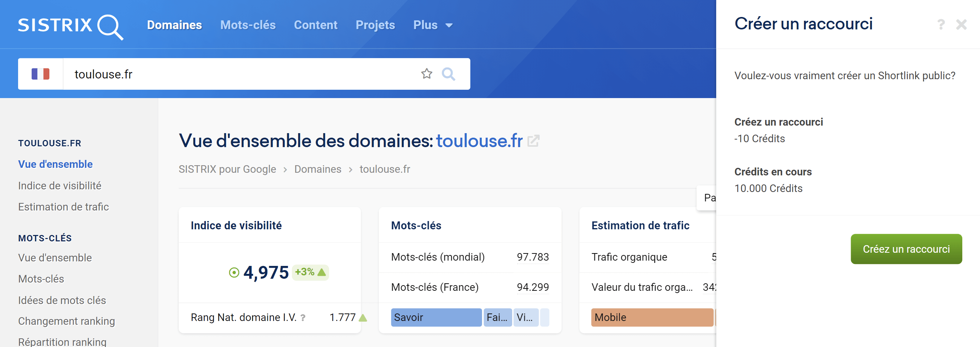
Task: Click SISTRIX pour Google breadcrumb
Action: 228,169
